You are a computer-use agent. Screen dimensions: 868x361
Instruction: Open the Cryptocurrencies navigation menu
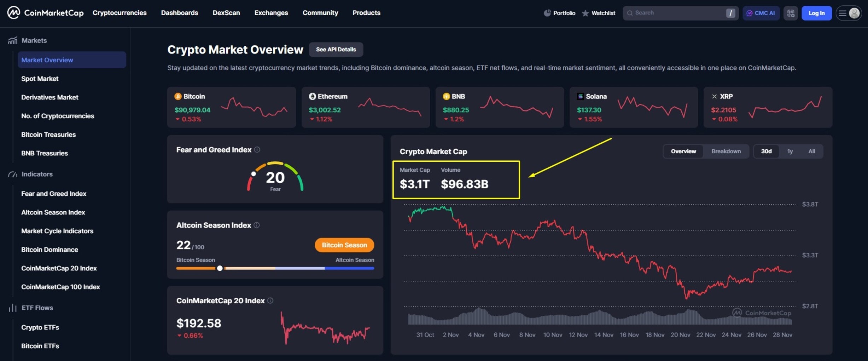[x=120, y=13]
